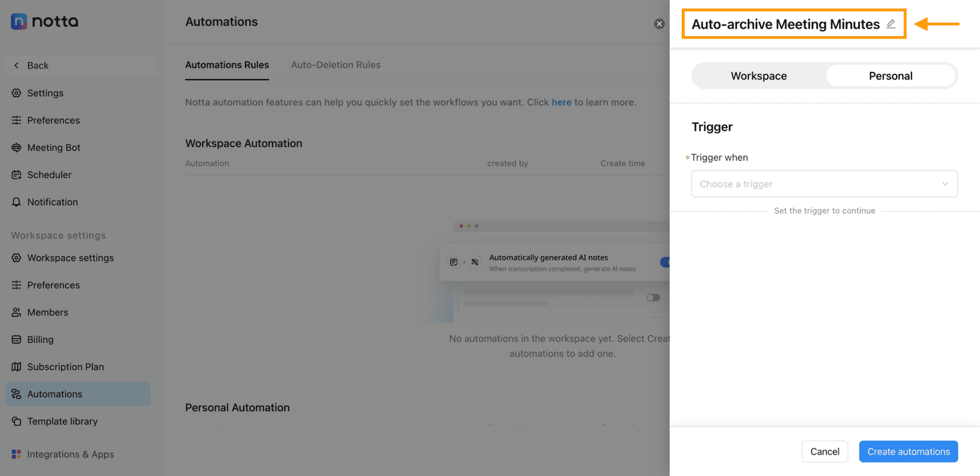Select the Automations Rules tab
The width and height of the screenshot is (980, 476).
click(227, 65)
